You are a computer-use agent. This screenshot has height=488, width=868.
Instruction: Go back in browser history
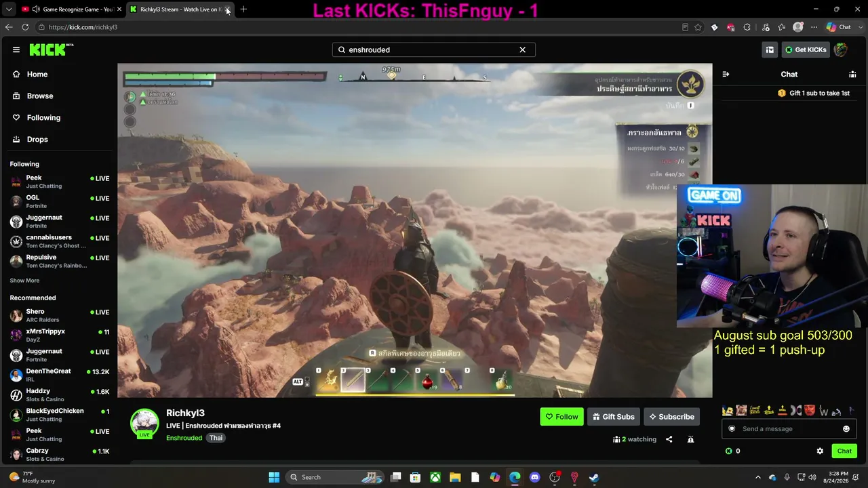coord(9,27)
